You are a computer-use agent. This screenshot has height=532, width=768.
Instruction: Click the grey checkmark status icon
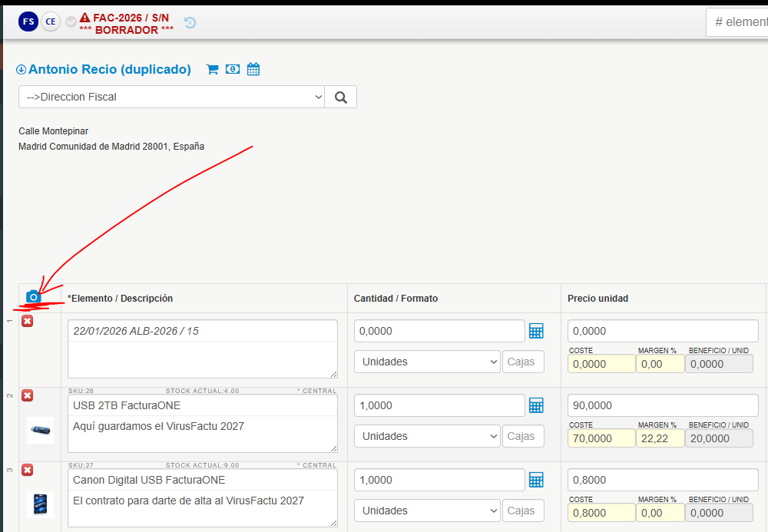tap(71, 21)
